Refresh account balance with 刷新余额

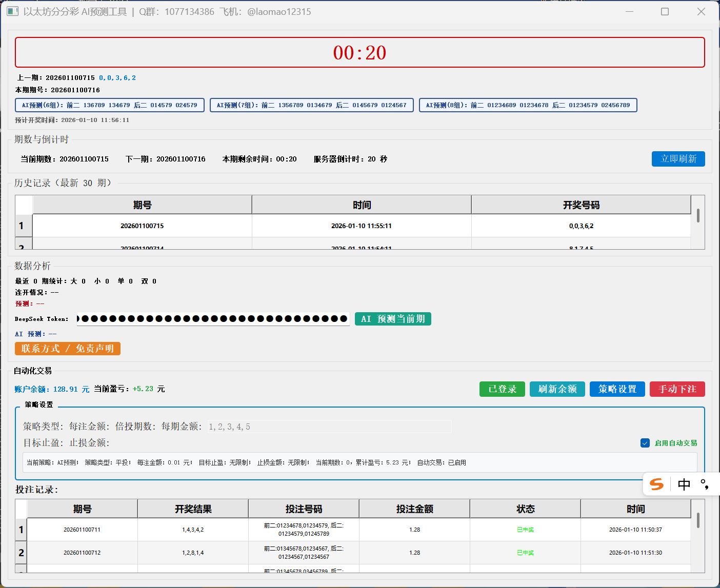tap(557, 389)
